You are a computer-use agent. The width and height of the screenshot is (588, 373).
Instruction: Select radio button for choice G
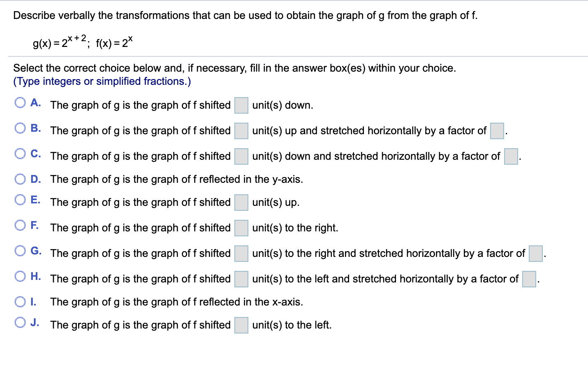[19, 250]
